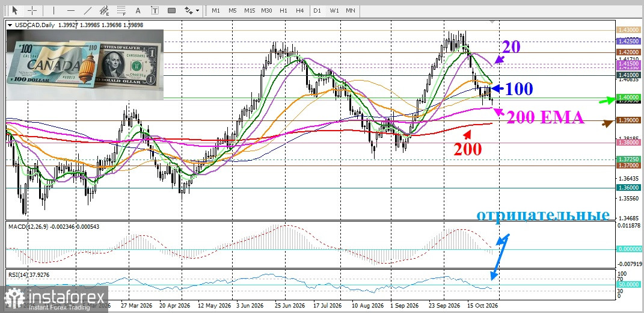
Task: Open the Arrows tool dropdown arrow
Action: tap(198, 11)
